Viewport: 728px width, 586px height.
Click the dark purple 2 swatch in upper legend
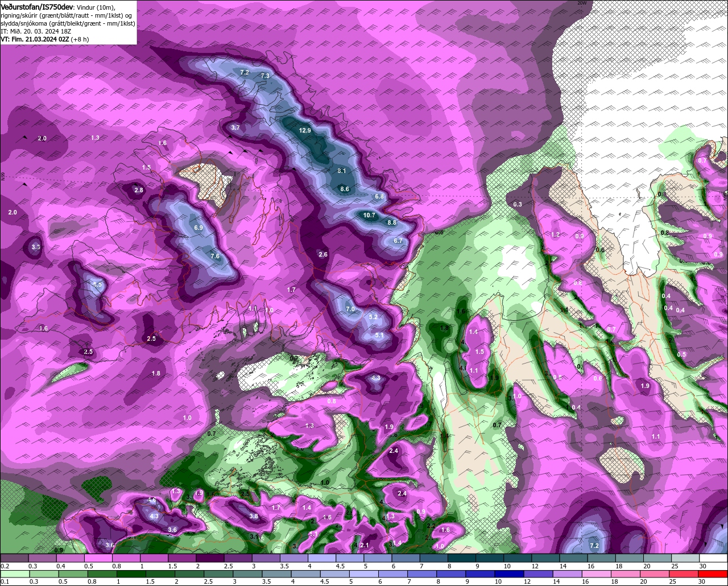tap(209, 558)
